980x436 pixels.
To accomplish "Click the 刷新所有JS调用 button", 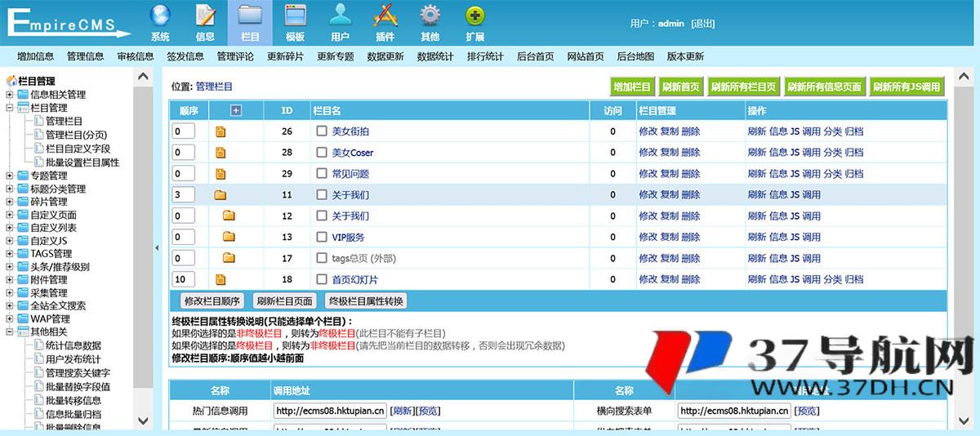I will (906, 87).
